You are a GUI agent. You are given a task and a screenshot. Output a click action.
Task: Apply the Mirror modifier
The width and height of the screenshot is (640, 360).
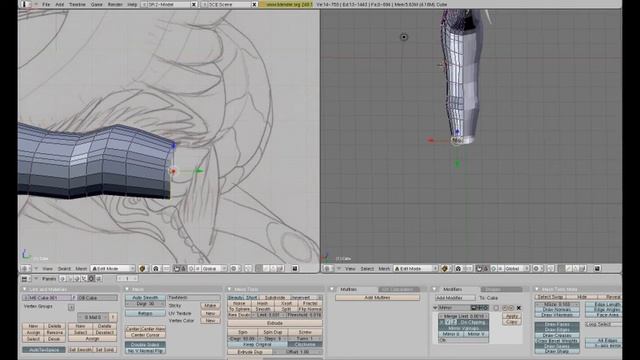pyautogui.click(x=511, y=316)
